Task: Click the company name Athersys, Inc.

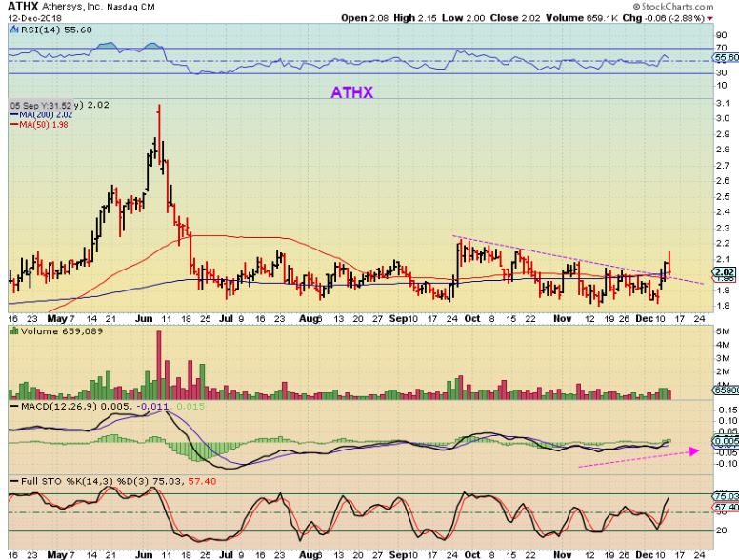Action: pyautogui.click(x=71, y=7)
